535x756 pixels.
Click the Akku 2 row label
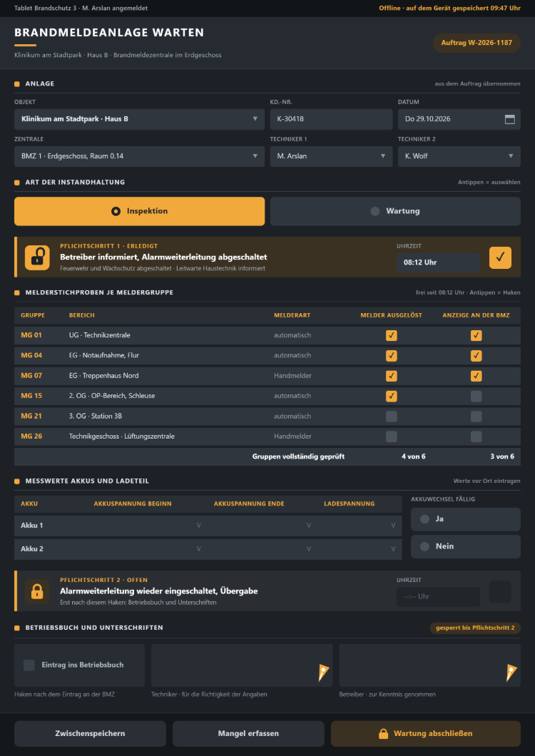pyautogui.click(x=32, y=548)
